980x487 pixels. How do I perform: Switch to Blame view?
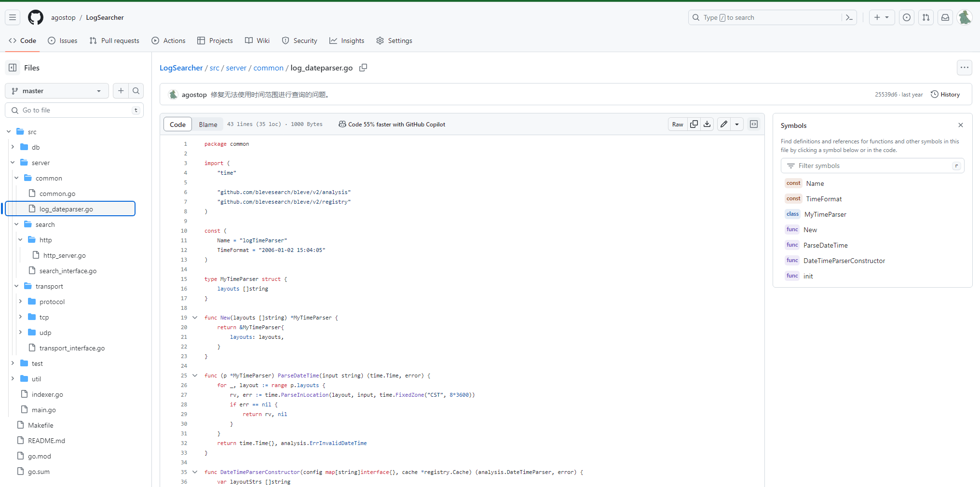pos(208,125)
